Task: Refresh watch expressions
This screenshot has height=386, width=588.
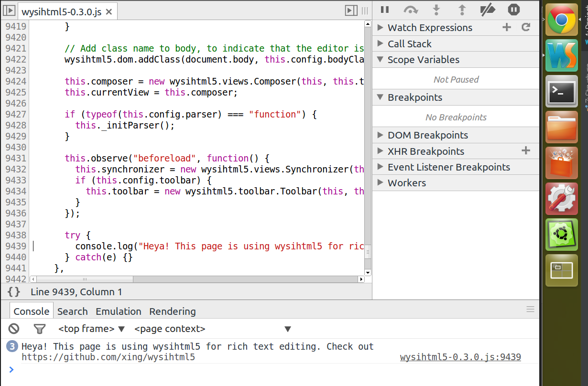Action: pos(526,27)
